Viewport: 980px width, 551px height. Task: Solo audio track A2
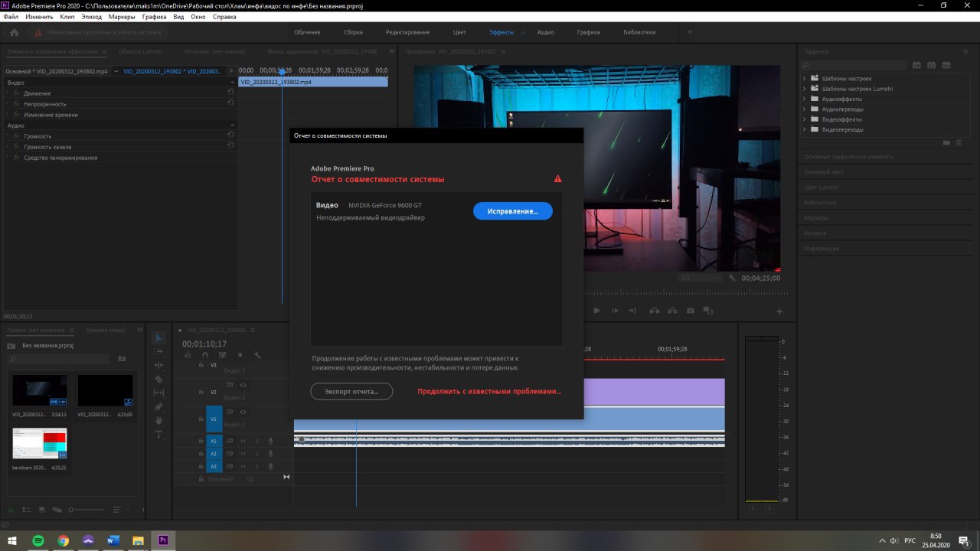point(256,454)
